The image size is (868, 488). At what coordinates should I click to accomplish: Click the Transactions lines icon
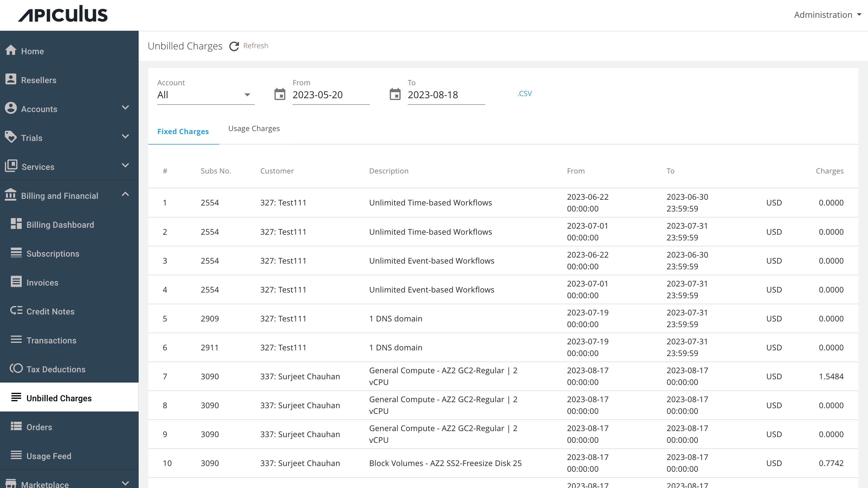(x=16, y=340)
